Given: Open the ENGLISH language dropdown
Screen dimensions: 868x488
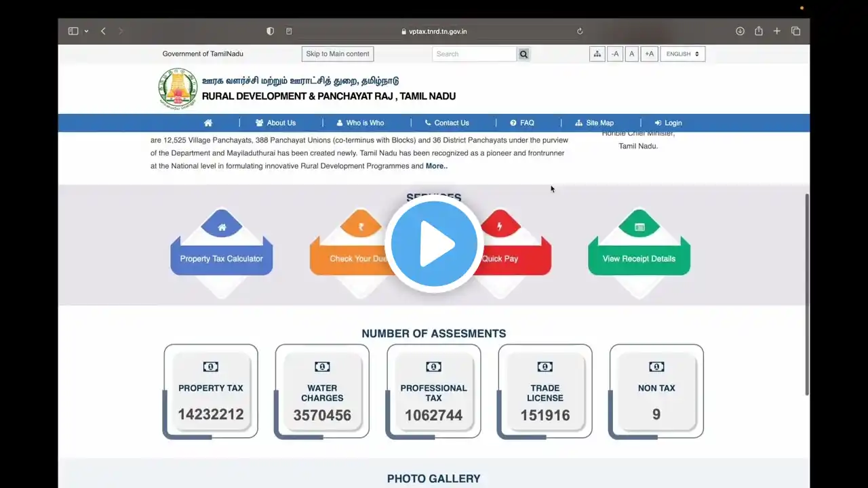Looking at the screenshot, I should 682,54.
